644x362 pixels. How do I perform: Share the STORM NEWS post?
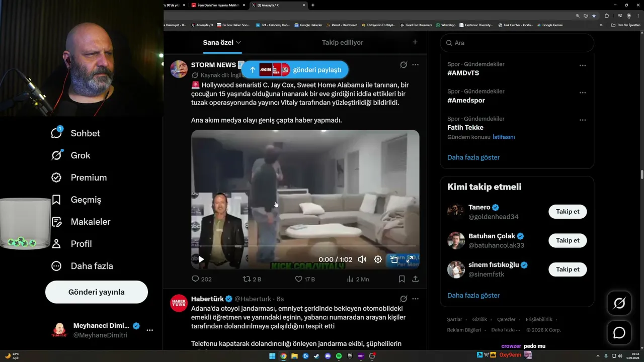point(415,279)
